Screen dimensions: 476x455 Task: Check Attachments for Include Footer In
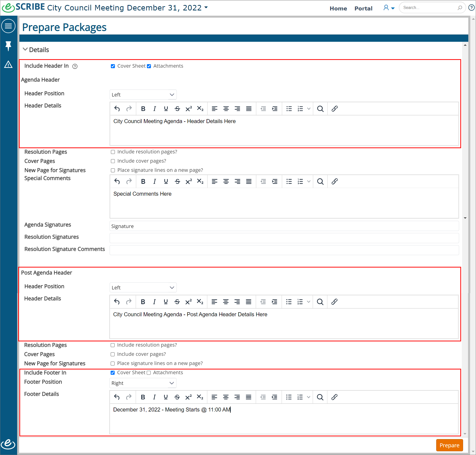[149, 373]
